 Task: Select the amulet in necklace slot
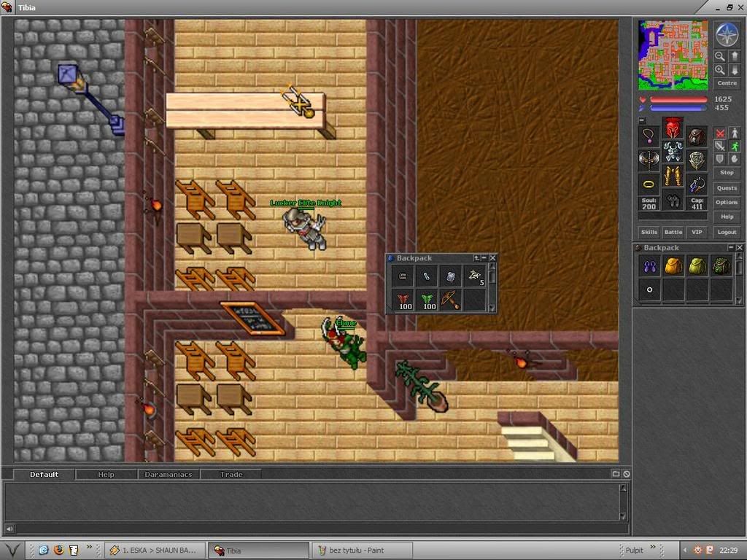pyautogui.click(x=649, y=136)
